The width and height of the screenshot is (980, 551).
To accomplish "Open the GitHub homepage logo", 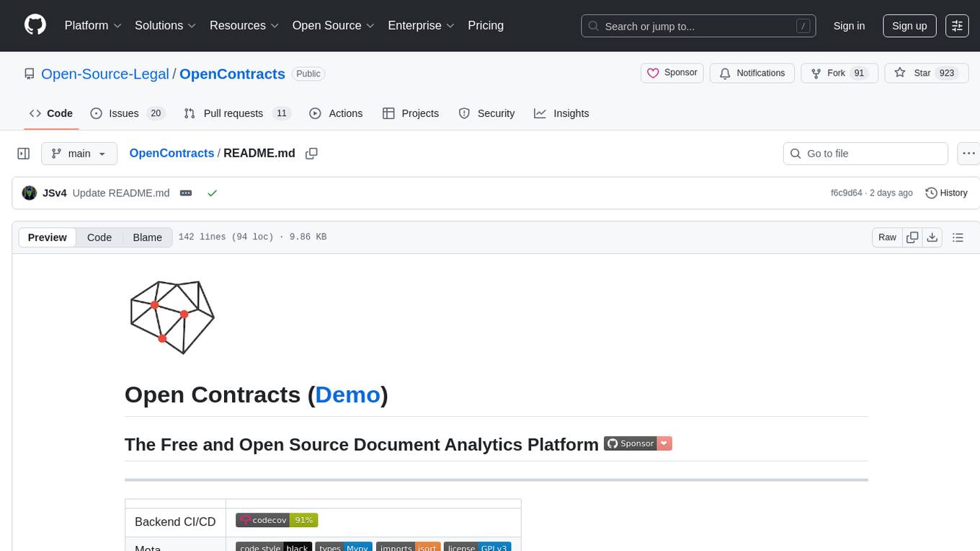I will 35,25.
